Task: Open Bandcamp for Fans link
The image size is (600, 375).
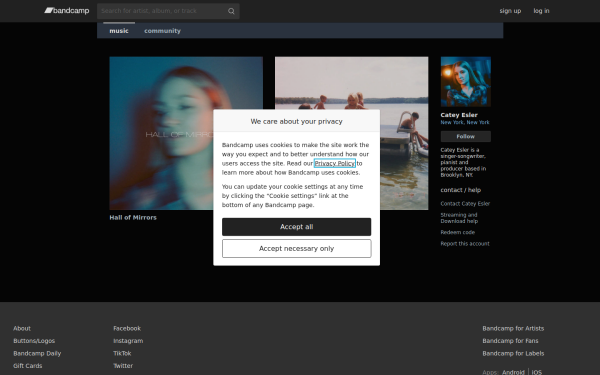Action: (x=510, y=341)
